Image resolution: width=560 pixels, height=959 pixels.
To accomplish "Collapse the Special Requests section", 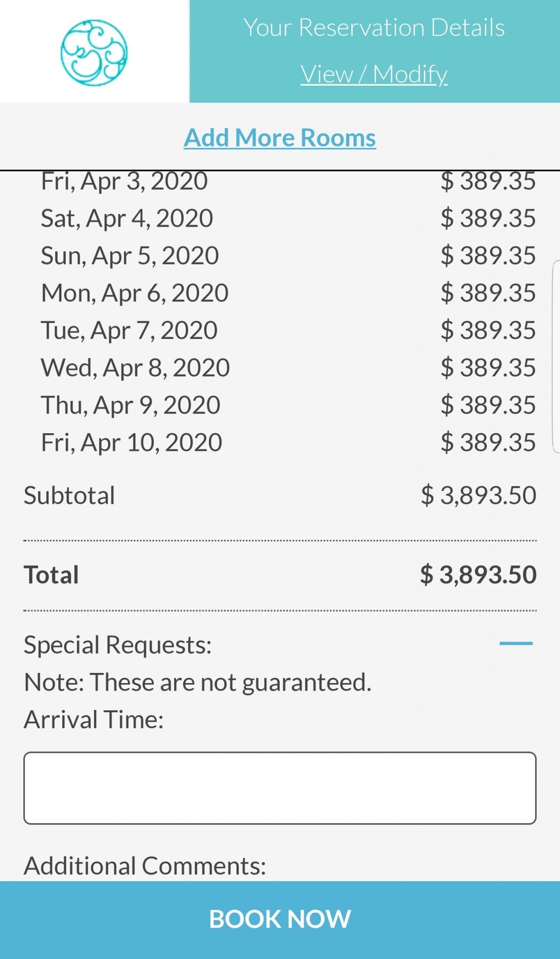I will click(516, 643).
